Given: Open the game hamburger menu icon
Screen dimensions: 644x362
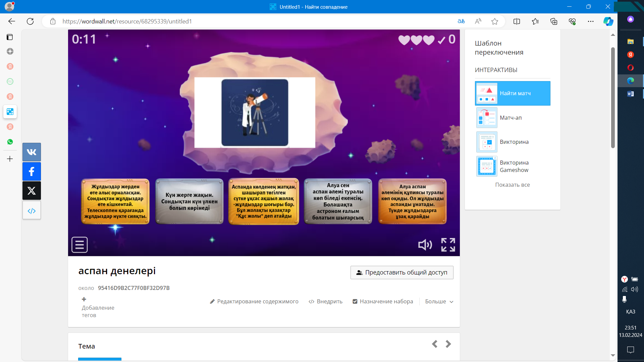Looking at the screenshot, I should (x=79, y=245).
